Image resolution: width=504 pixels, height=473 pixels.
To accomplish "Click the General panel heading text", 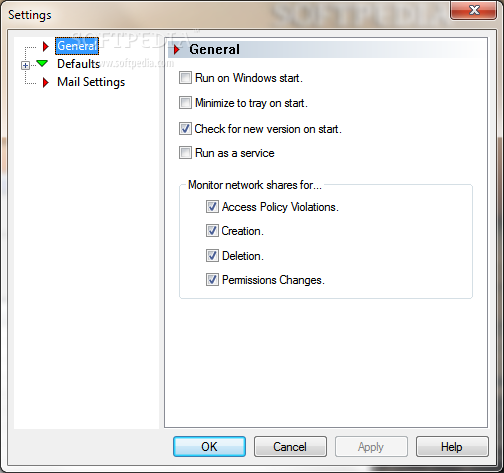I will (x=214, y=50).
